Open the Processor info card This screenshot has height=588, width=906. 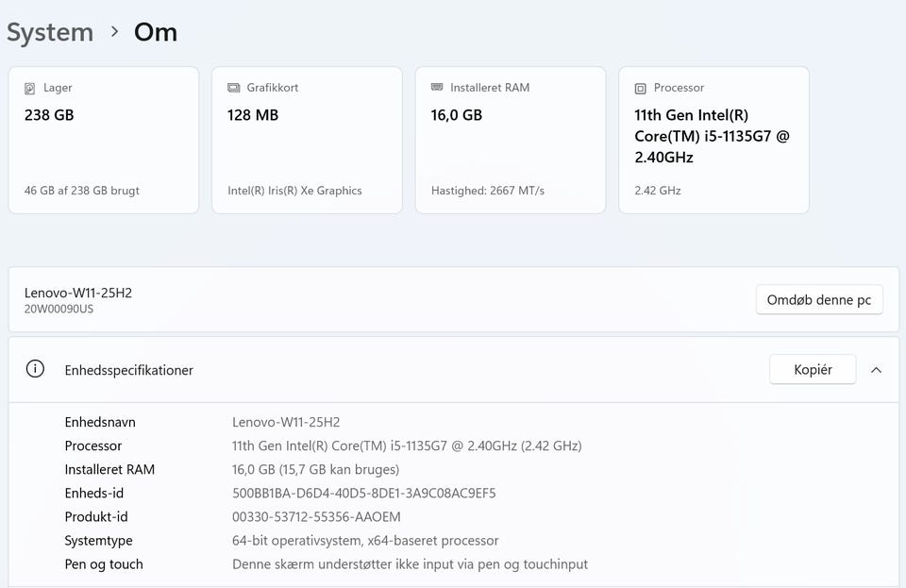714,140
